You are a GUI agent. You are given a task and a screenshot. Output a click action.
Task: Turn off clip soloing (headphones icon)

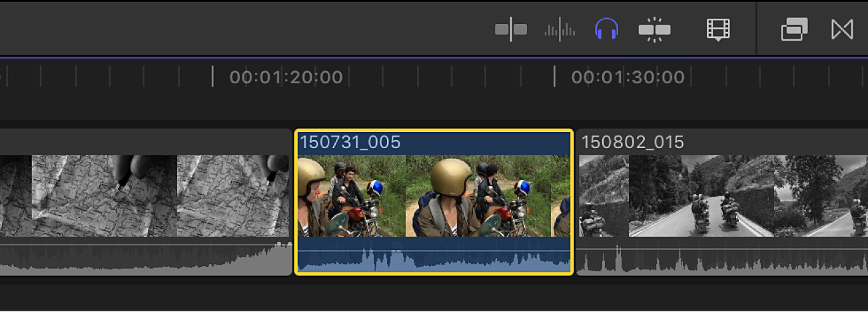606,29
